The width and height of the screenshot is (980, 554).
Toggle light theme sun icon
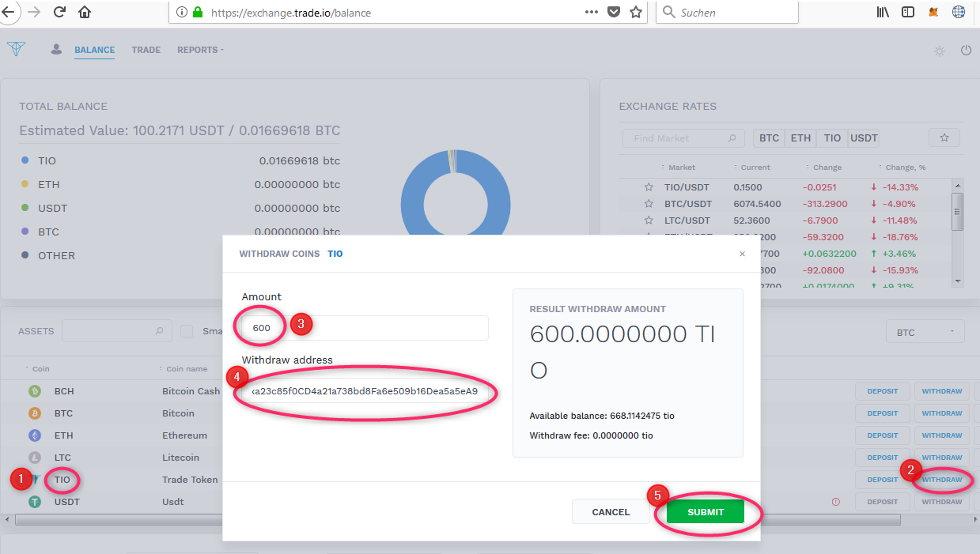coord(939,51)
